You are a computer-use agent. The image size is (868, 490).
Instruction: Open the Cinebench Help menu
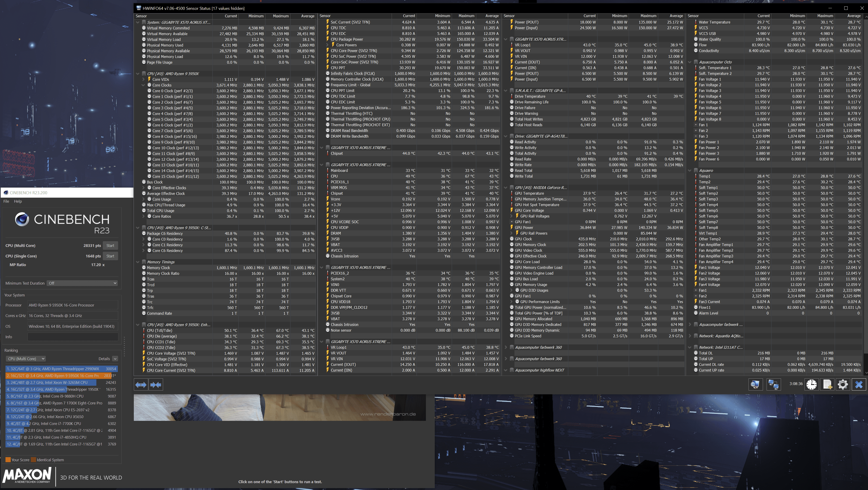tap(18, 201)
